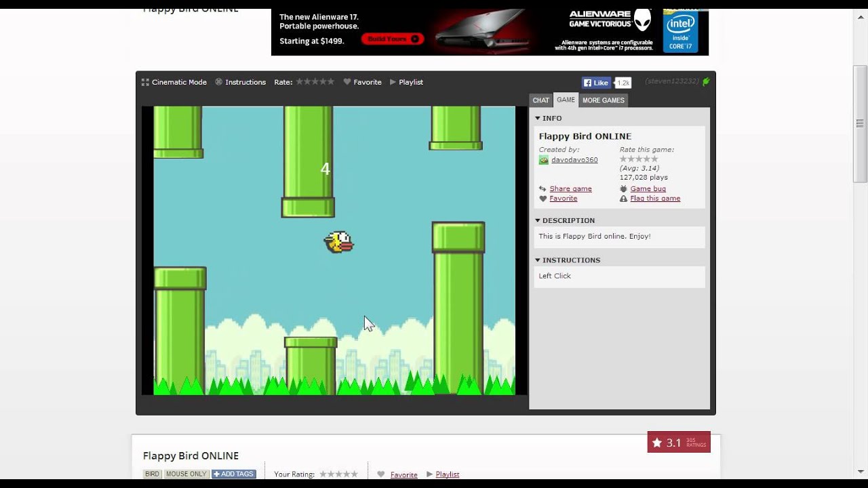Click the MOUSE ONLY tag
This screenshot has height=488, width=868.
[186, 474]
